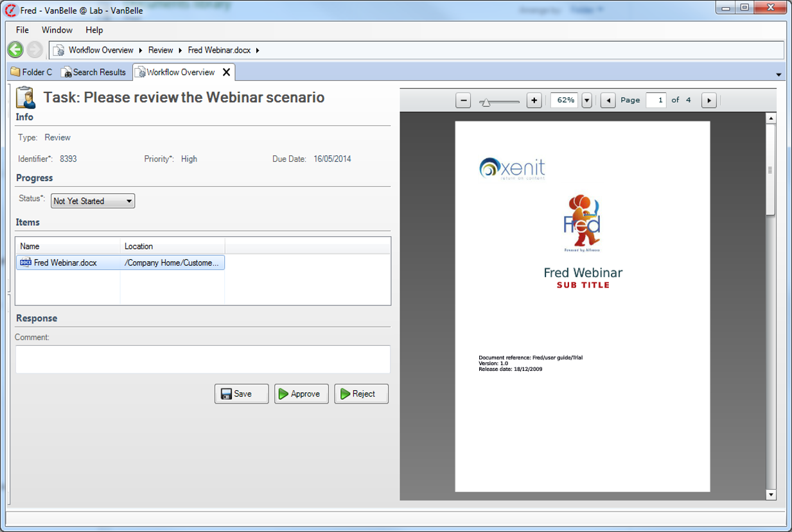
Task: Open the Status dropdown
Action: pos(93,201)
